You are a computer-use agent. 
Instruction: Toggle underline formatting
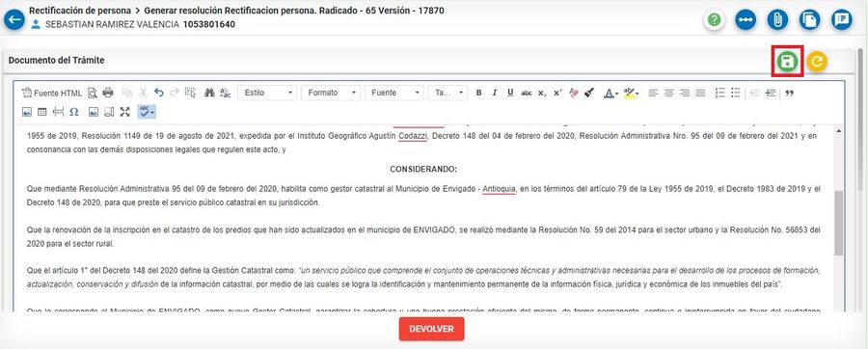510,93
